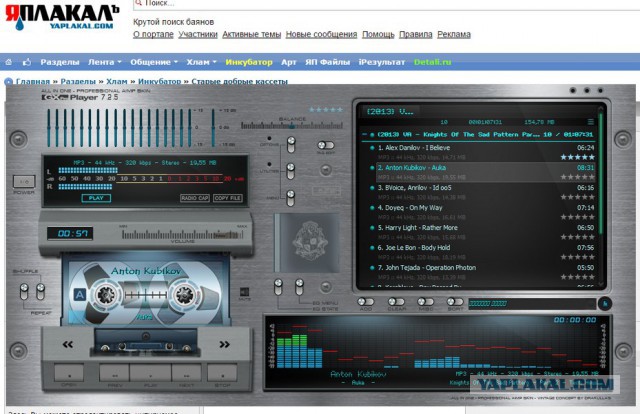
Task: Click the first equalizer band slider
Action: pos(48,127)
